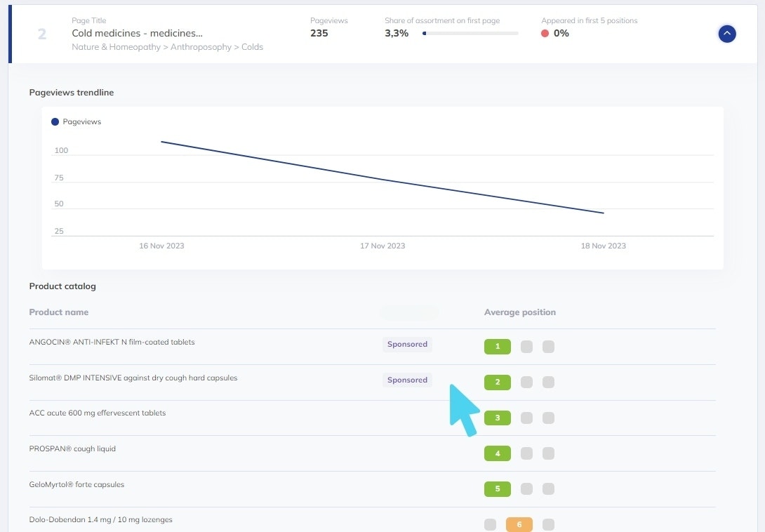
Task: Click the 17 Nov 2023 chart label
Action: pyautogui.click(x=382, y=246)
